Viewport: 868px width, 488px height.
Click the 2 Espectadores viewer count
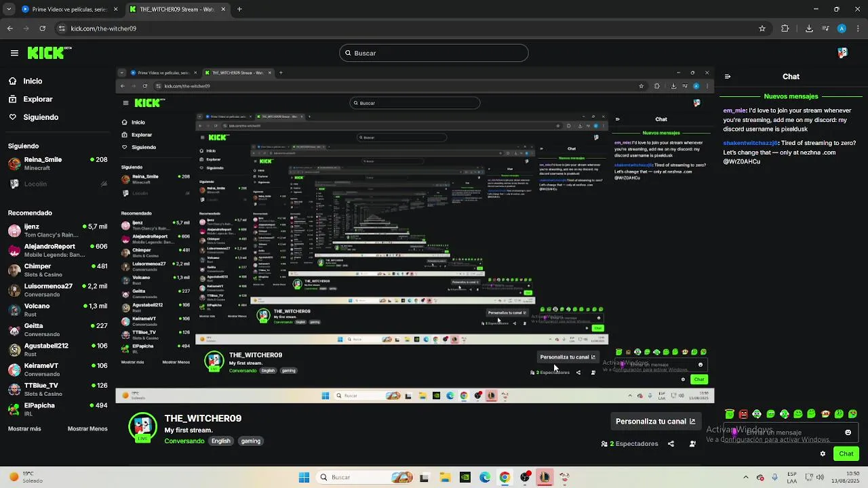point(629,444)
